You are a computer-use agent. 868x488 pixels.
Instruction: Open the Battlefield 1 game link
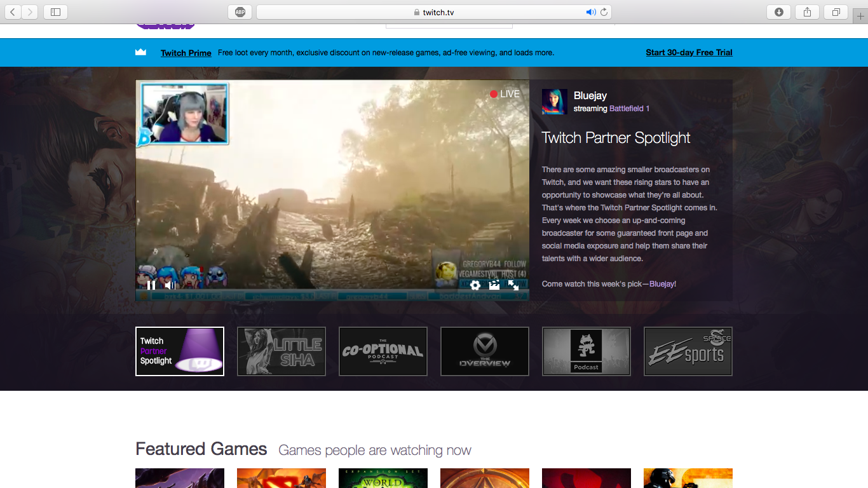click(629, 109)
